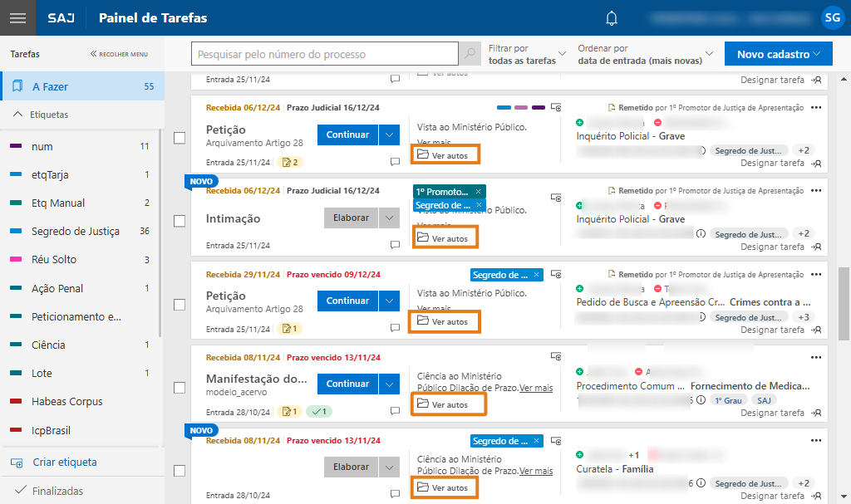Expand the Filtrar por dropdown
851x504 pixels.
coord(527,54)
